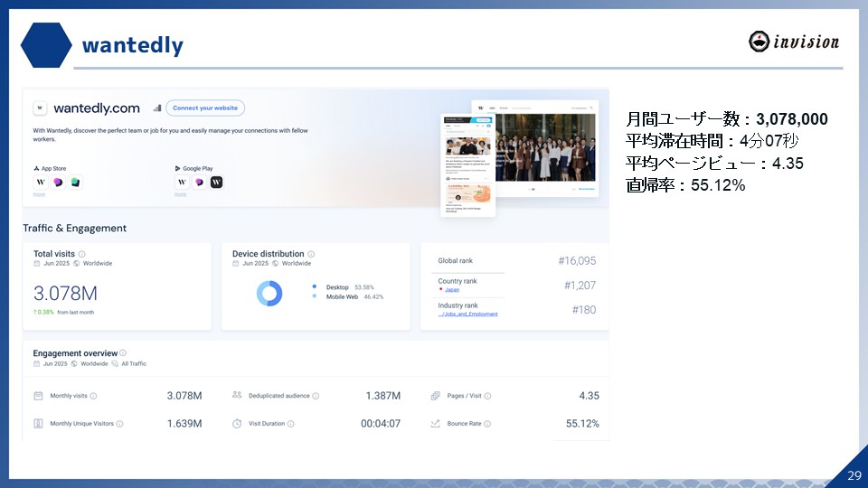Click the 4.35 pages per visit value
This screenshot has width=868, height=488.
pyautogui.click(x=589, y=396)
